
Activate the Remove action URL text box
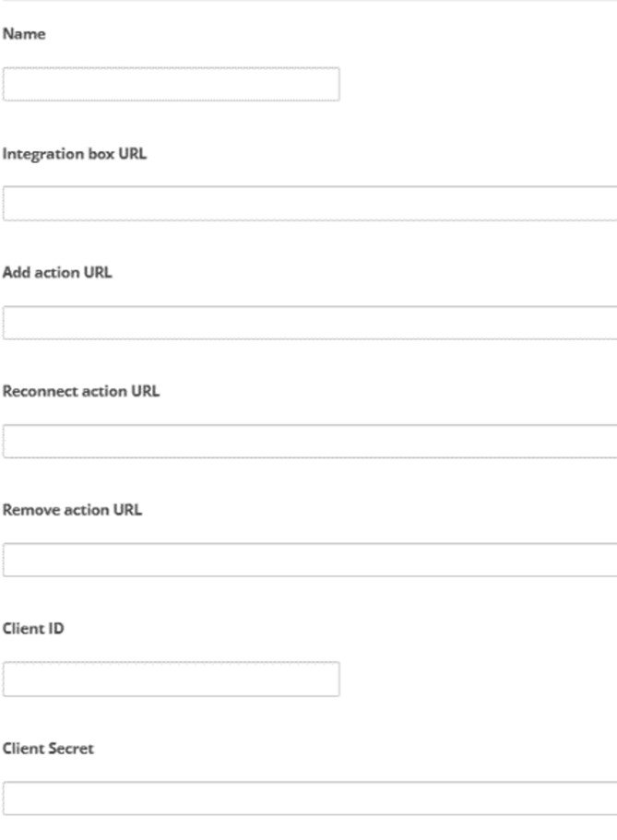coord(309,560)
